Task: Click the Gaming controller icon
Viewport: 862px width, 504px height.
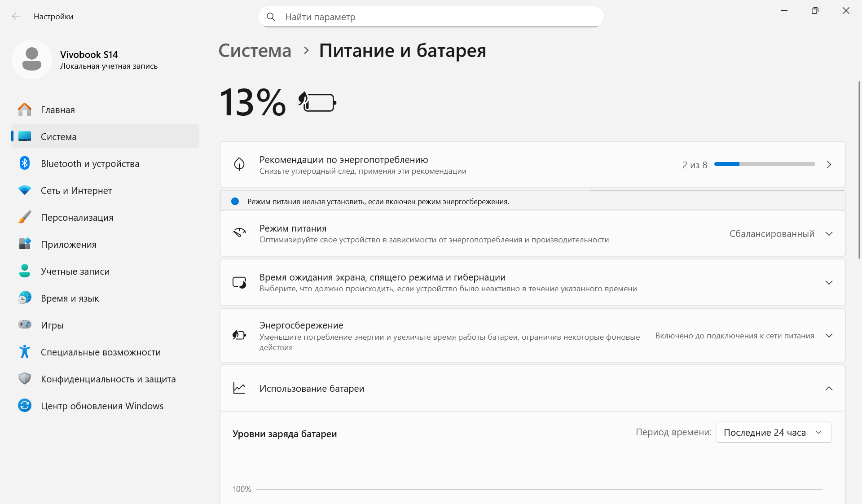Action: pos(25,324)
